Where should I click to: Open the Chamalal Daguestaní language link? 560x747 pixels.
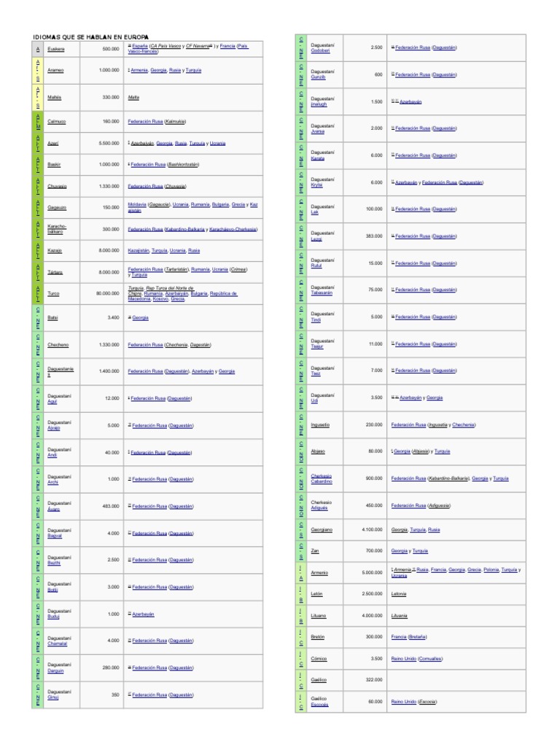(x=57, y=644)
